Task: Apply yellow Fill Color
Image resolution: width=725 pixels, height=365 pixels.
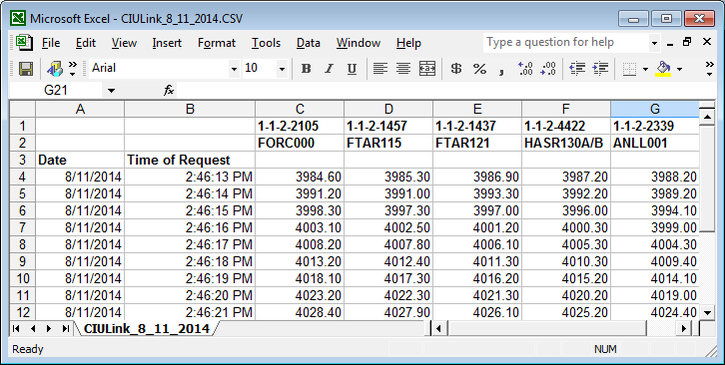Action: (664, 69)
